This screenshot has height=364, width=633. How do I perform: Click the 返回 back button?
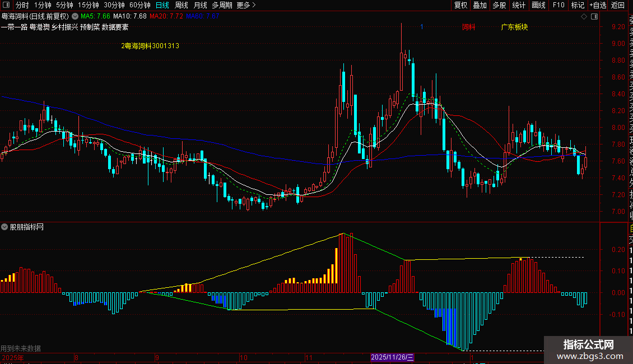click(618, 5)
